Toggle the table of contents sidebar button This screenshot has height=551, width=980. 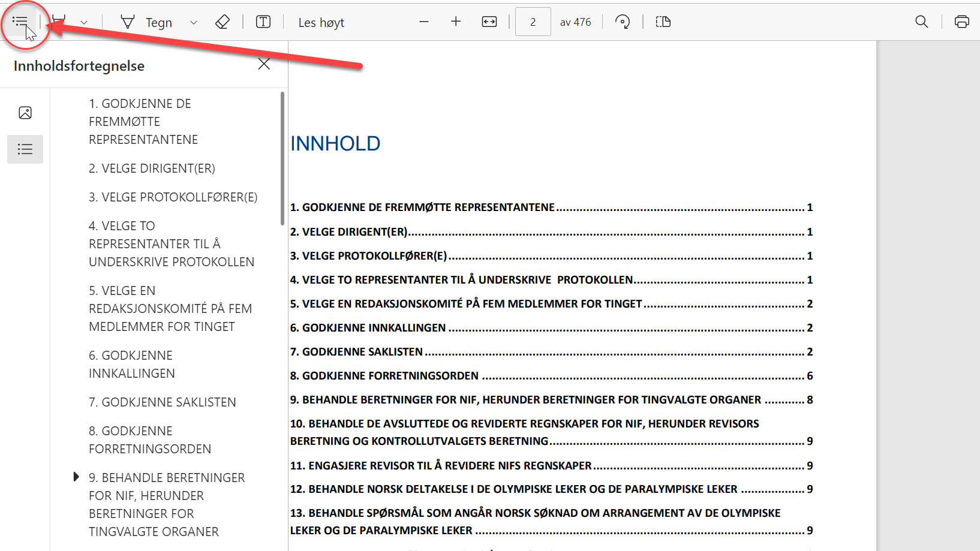pyautogui.click(x=20, y=22)
